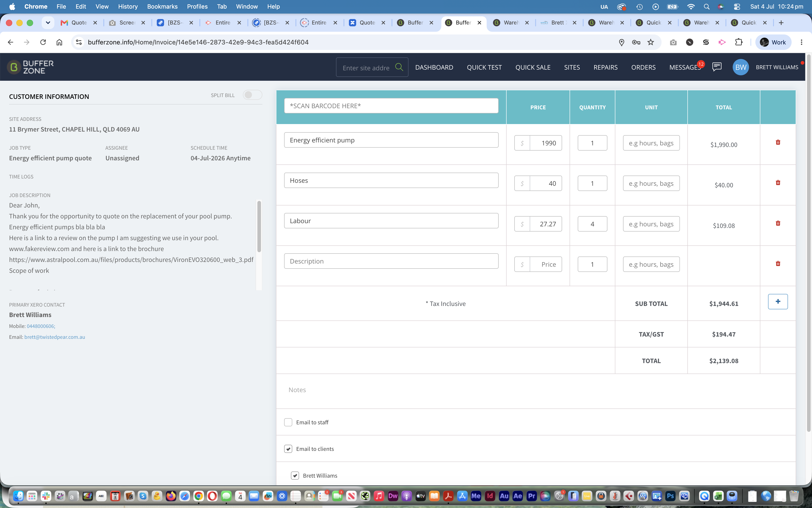Screen dimensions: 812x508
Task: Open the Dashboard nav item
Action: [x=434, y=67]
